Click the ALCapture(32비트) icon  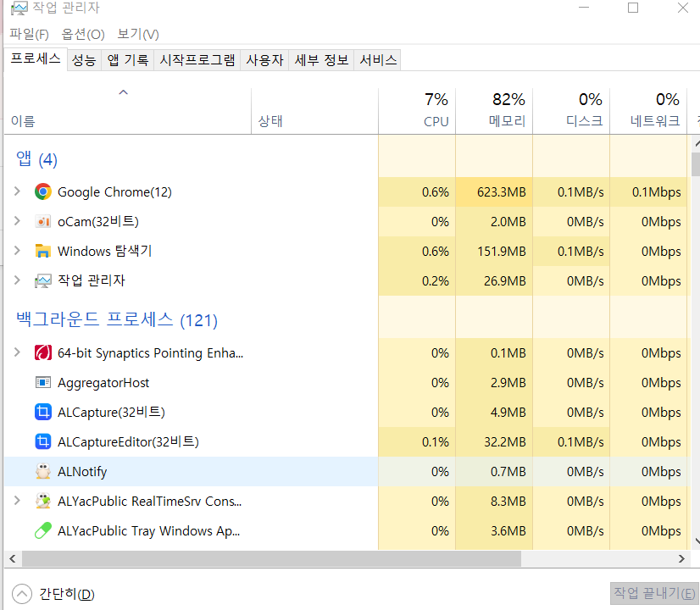[x=43, y=412]
